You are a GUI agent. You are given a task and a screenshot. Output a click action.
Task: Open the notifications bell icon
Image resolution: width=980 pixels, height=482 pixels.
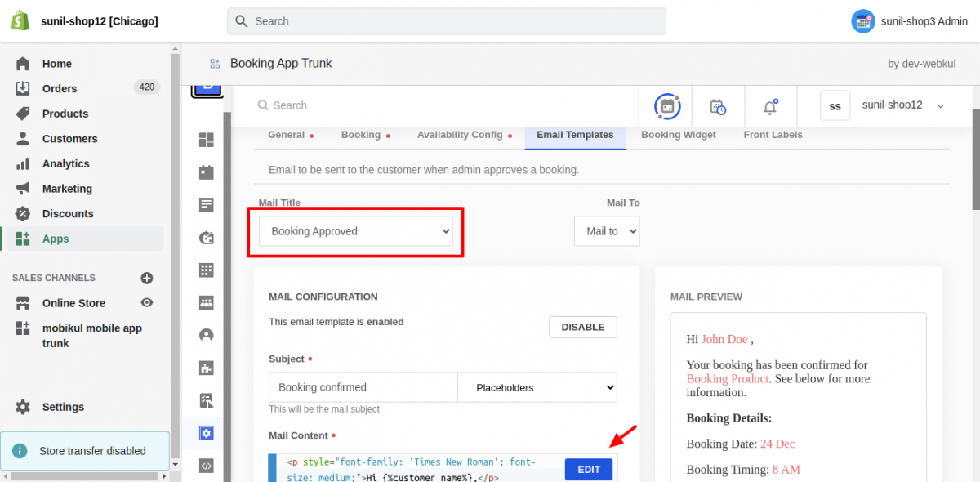tap(769, 106)
